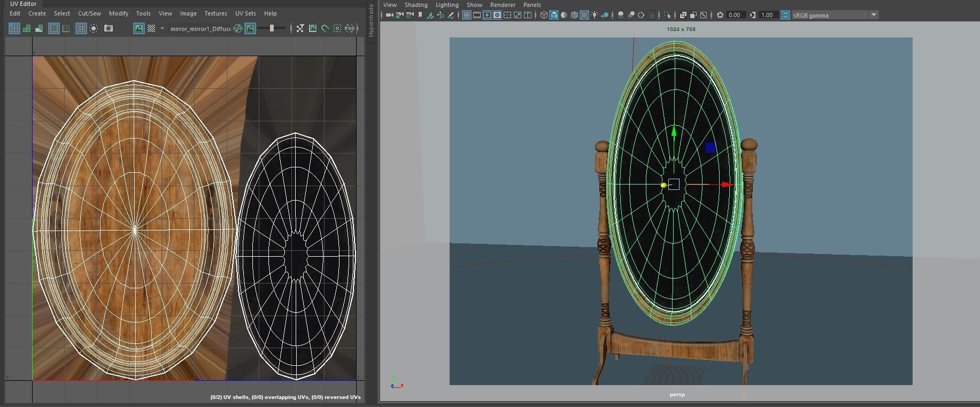Image resolution: width=980 pixels, height=407 pixels.
Task: Toggle gate mask button
Action: click(x=497, y=15)
